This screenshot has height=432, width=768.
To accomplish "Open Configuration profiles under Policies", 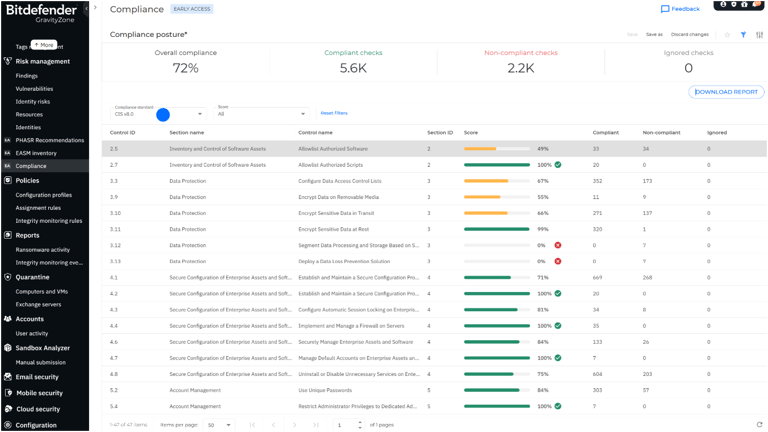I will (x=44, y=195).
